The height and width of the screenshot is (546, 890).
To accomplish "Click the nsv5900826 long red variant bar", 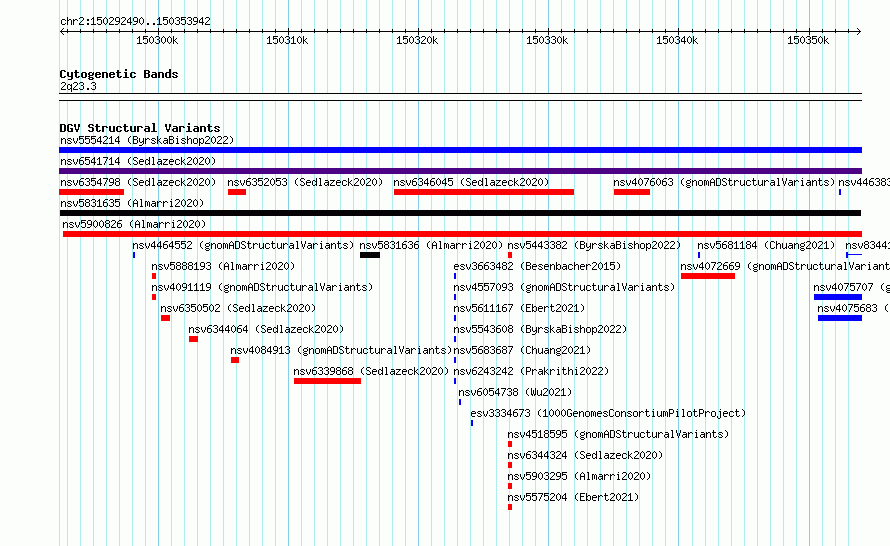I will (x=462, y=234).
